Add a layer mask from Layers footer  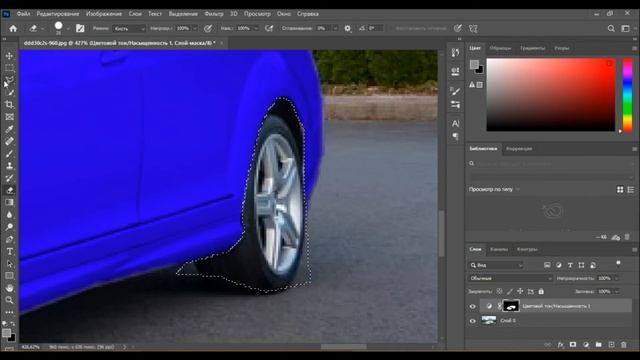[573, 345]
